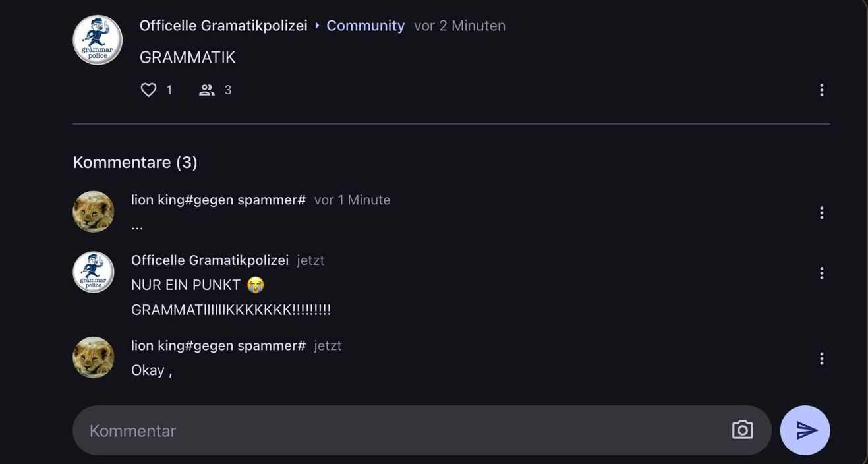Attach a photo using the camera icon
The image size is (868, 464).
pos(742,430)
